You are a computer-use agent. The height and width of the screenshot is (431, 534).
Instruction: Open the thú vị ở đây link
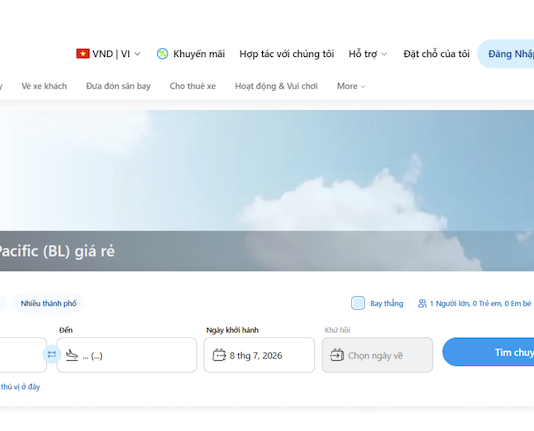tap(20, 387)
